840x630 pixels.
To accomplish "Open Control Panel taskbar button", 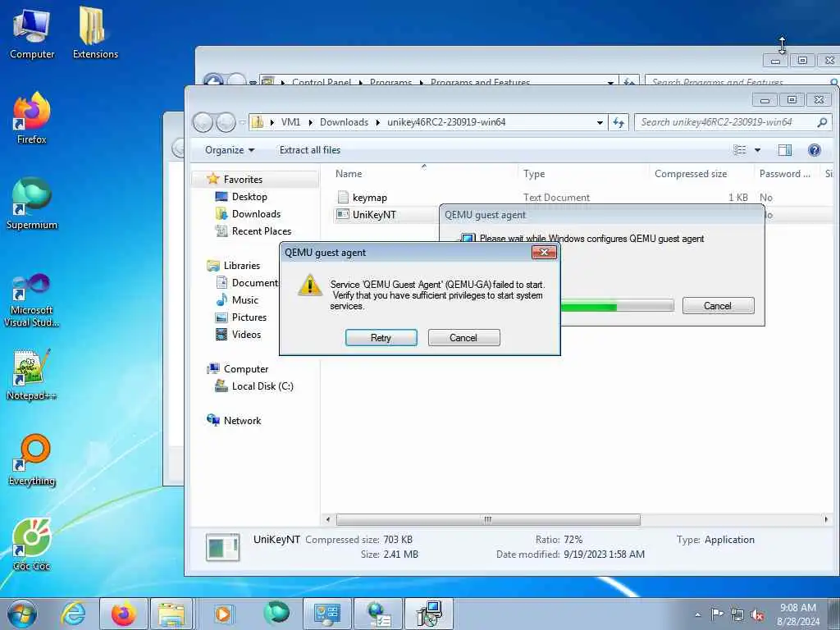I will coord(326,614).
